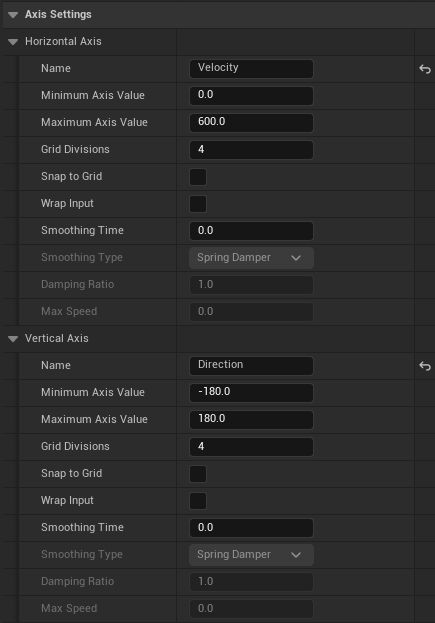Image resolution: width=435 pixels, height=623 pixels.
Task: Enable Snap to Grid for Horizontal Axis
Action: click(198, 177)
